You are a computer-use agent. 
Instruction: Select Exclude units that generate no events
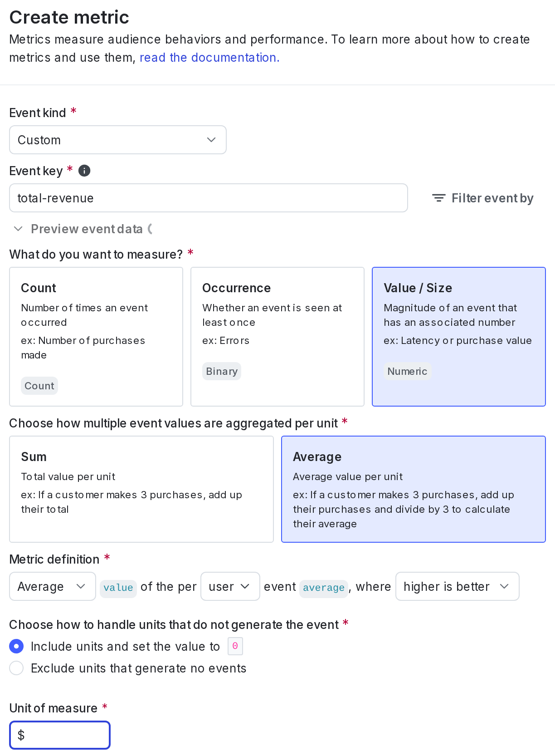point(16,668)
